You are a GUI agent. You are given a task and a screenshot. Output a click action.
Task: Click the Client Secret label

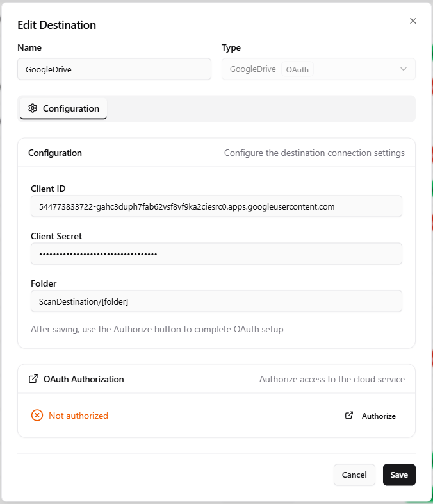(x=56, y=236)
